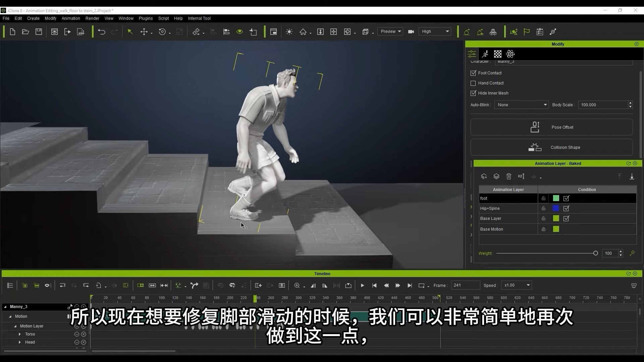Select the Move tool in the toolbar
This screenshot has height=362, width=644.
(x=144, y=32)
